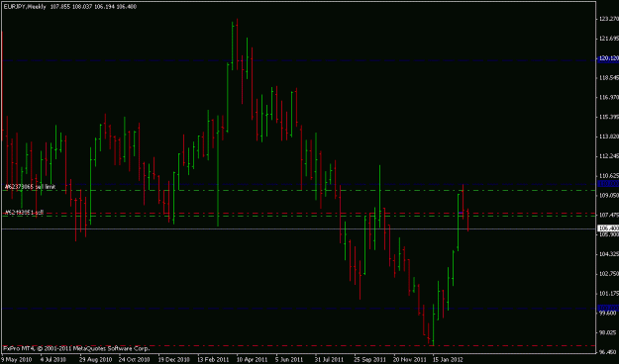The height and width of the screenshot is (364, 619).
Task: Select the sell limit order label
Action: (31, 187)
